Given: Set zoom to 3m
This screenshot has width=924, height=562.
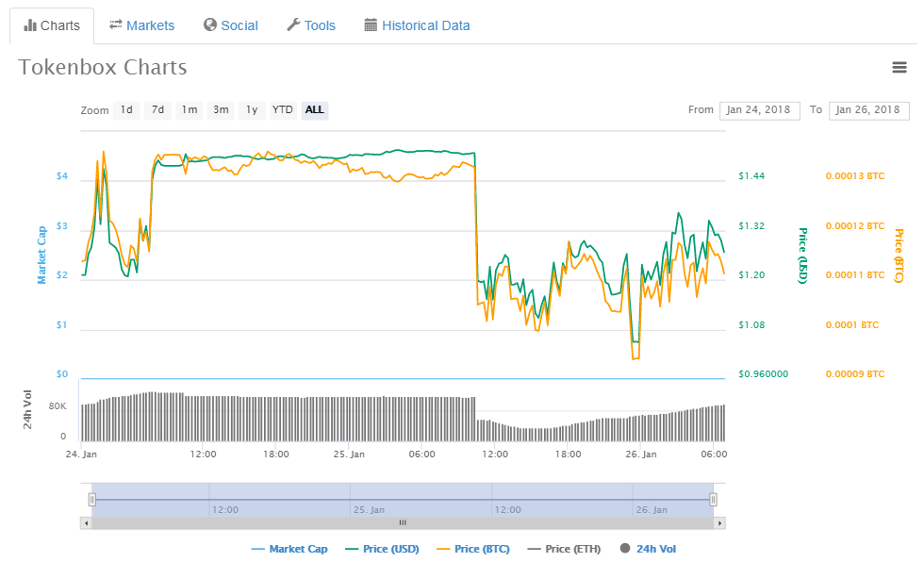Looking at the screenshot, I should coord(221,110).
